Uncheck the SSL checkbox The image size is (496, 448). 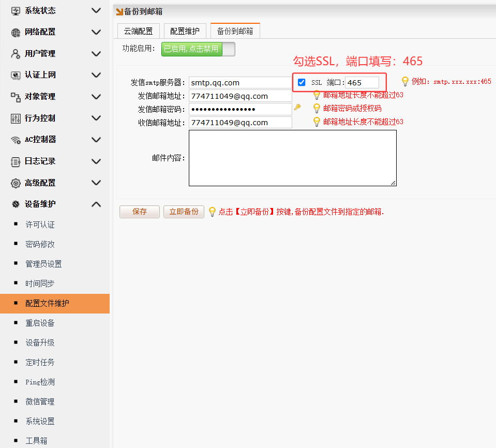tap(302, 82)
